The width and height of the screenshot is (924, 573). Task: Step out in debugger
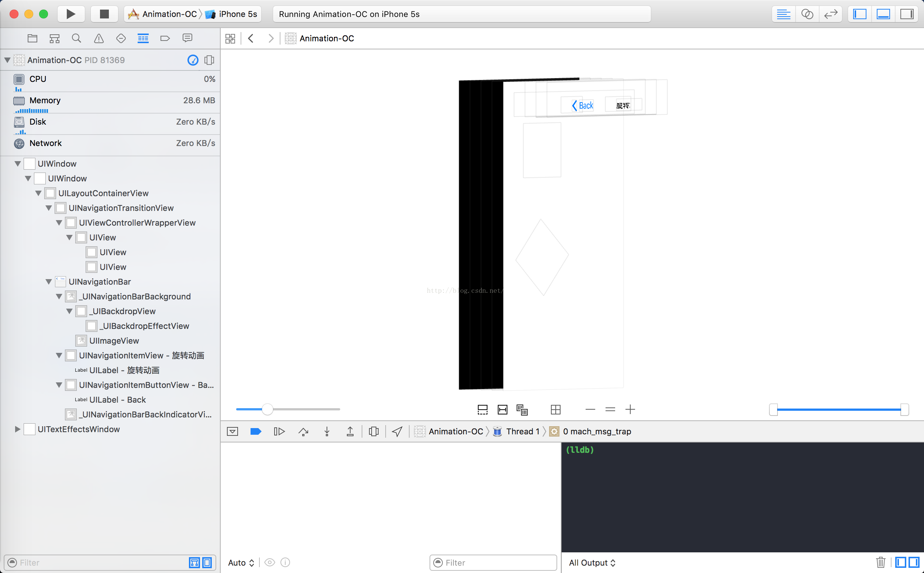click(350, 431)
